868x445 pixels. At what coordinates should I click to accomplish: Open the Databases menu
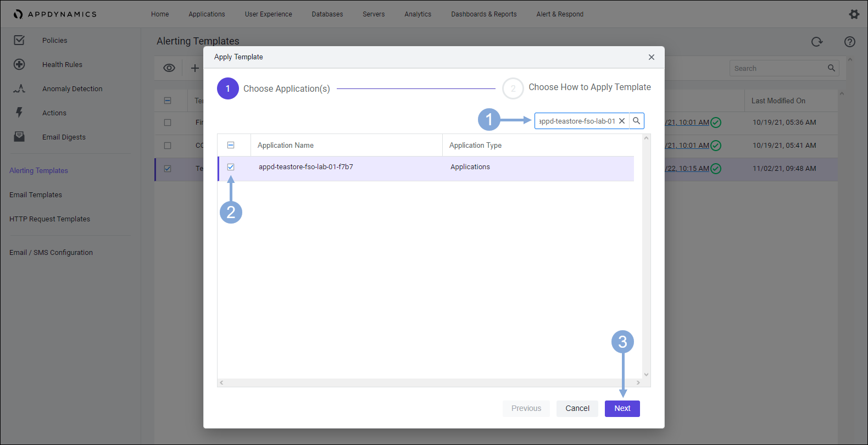(x=327, y=14)
